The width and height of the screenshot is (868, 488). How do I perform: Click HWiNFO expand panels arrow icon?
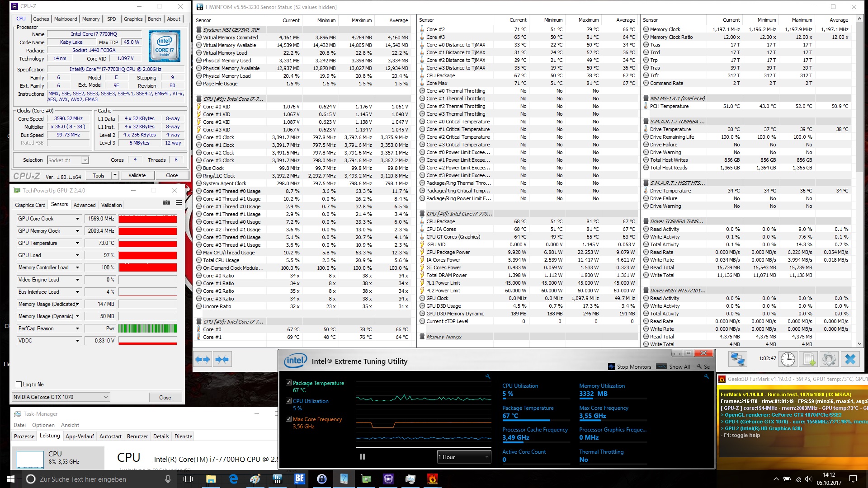(203, 359)
